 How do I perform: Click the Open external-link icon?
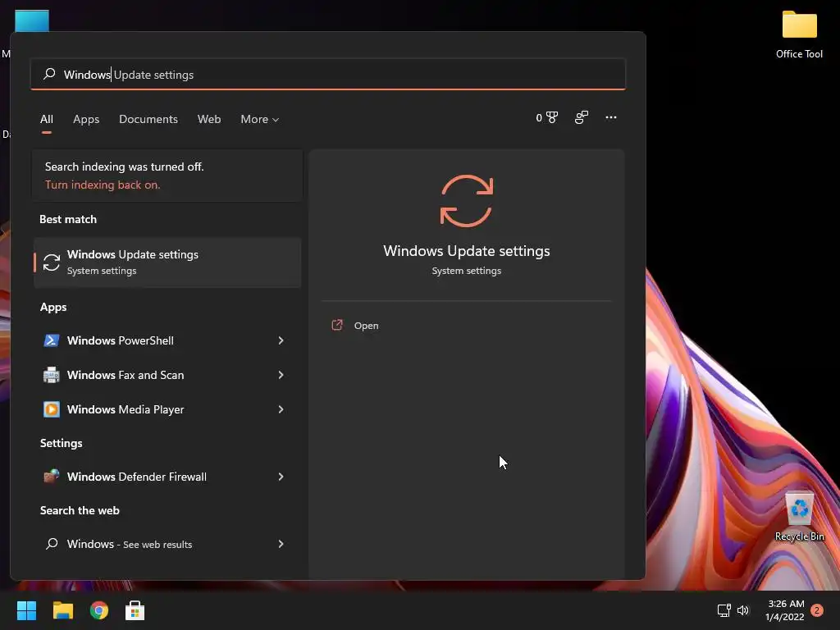[337, 325]
